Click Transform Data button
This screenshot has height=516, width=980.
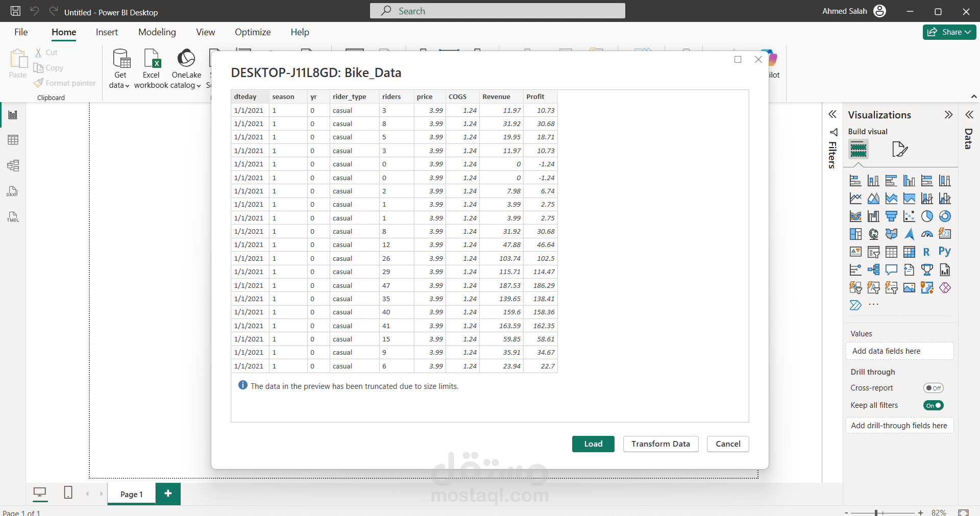[660, 444]
